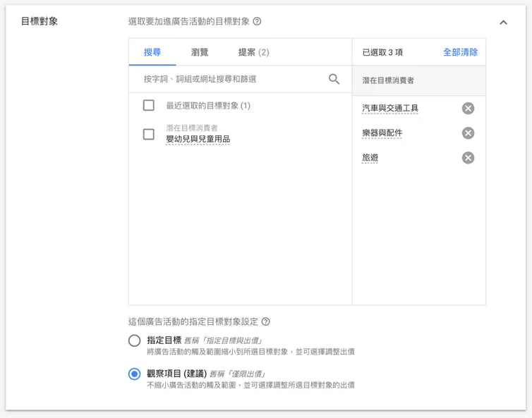The height and width of the screenshot is (418, 532).
Task: Click the 旅遊 selected item text
Action: [370, 158]
